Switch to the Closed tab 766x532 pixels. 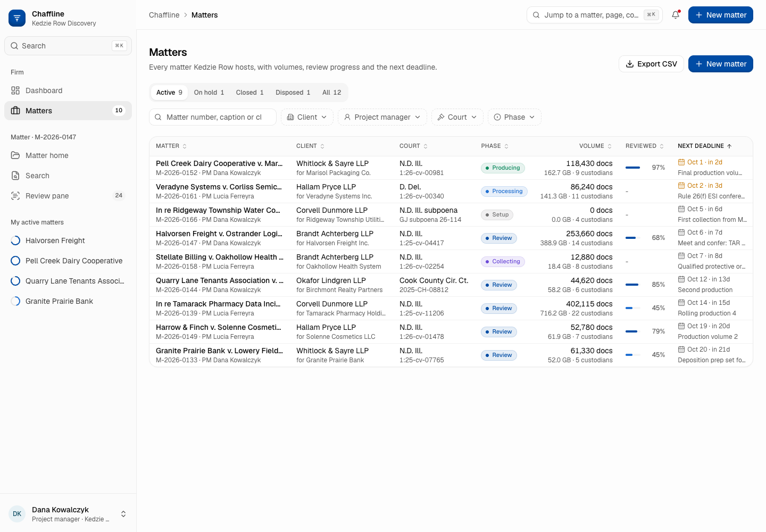pyautogui.click(x=250, y=93)
